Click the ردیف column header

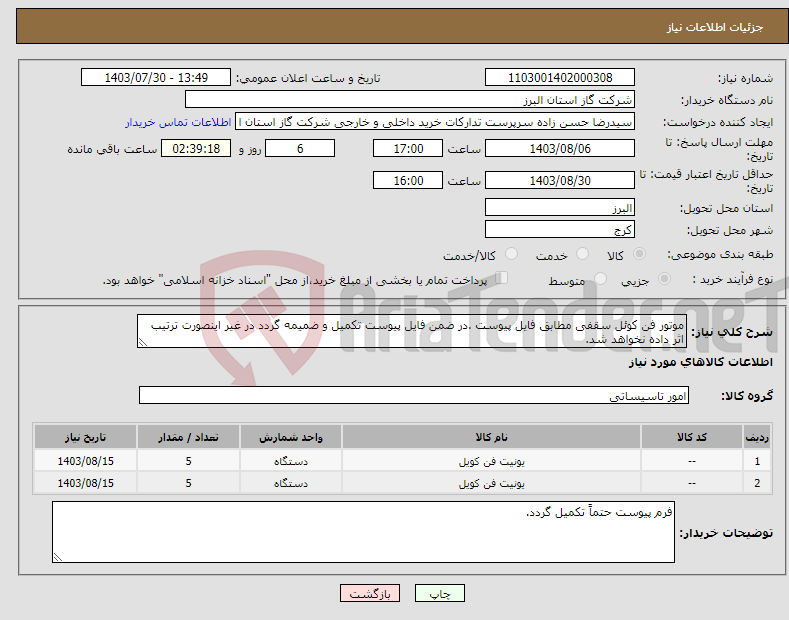click(x=757, y=437)
